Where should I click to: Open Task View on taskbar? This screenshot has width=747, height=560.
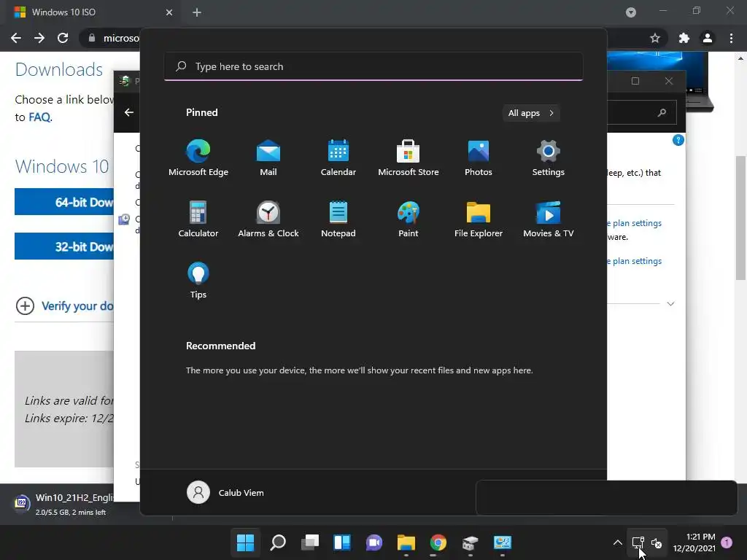click(x=309, y=542)
